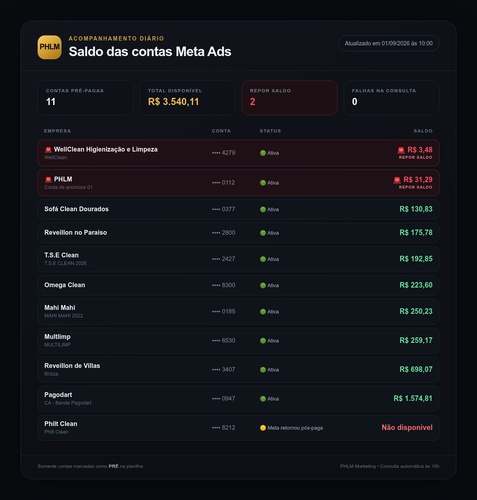Click yellow status dot for Philt Clean
The width and height of the screenshot is (477, 500).
[263, 428]
